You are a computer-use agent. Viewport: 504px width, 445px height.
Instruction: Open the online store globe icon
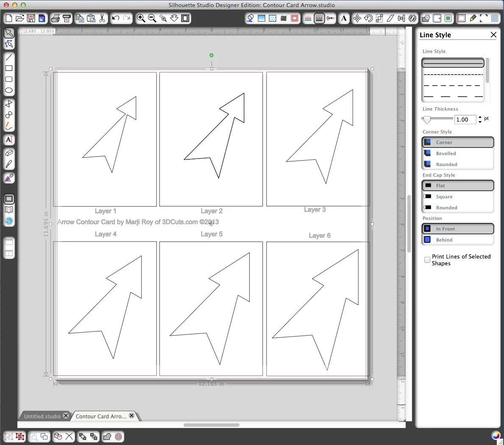(8, 221)
